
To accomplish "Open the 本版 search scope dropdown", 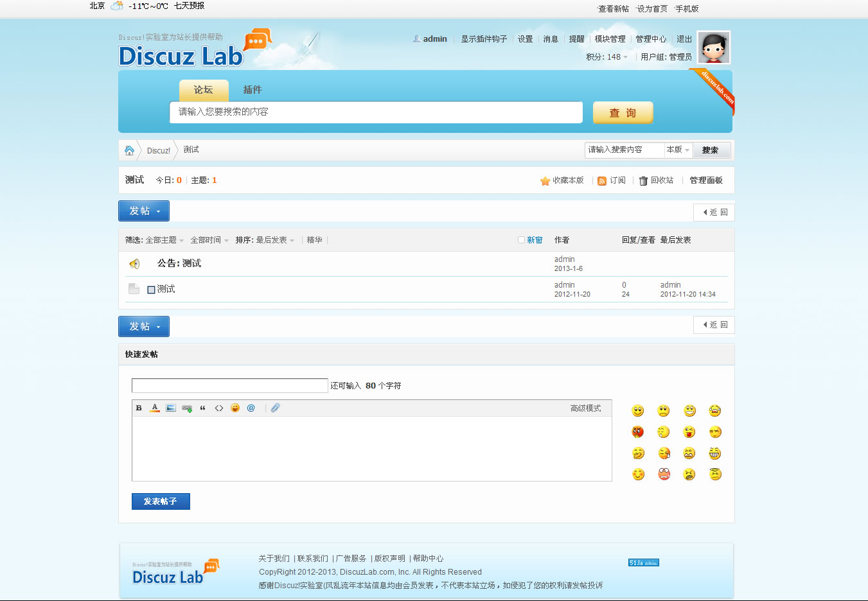I will pos(678,150).
